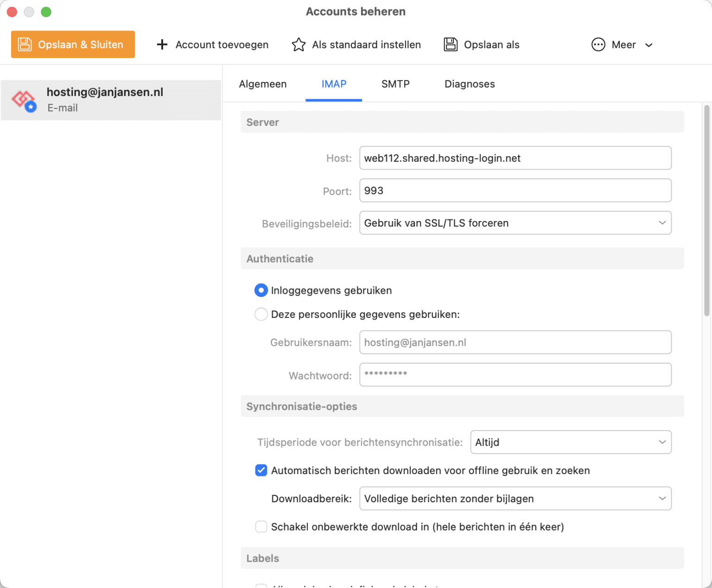The image size is (712, 588).
Task: Select Deze persoonlijke gegevens gebruiken
Action: [x=261, y=314]
